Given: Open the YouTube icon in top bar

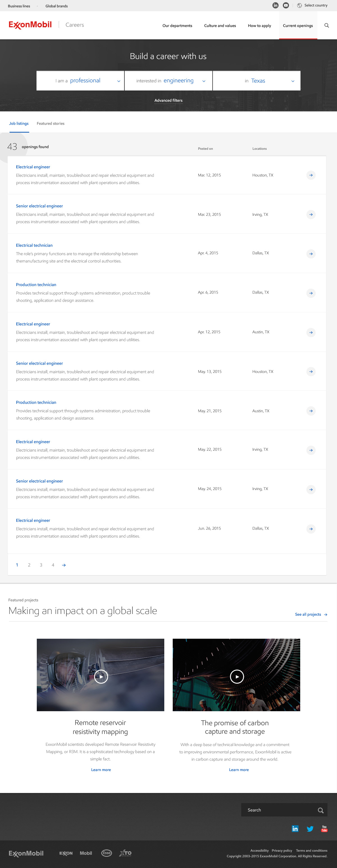Looking at the screenshot, I should click(x=286, y=5).
